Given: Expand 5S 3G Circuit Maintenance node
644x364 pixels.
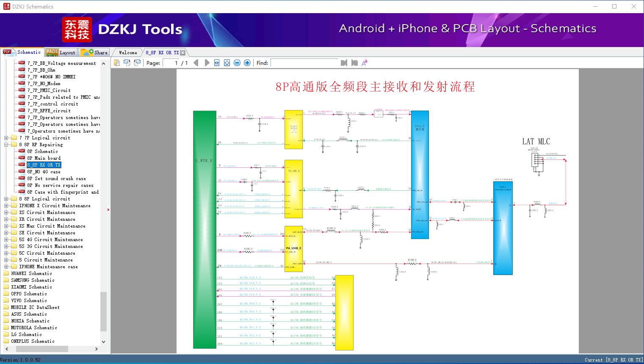Looking at the screenshot, I should (x=6, y=246).
